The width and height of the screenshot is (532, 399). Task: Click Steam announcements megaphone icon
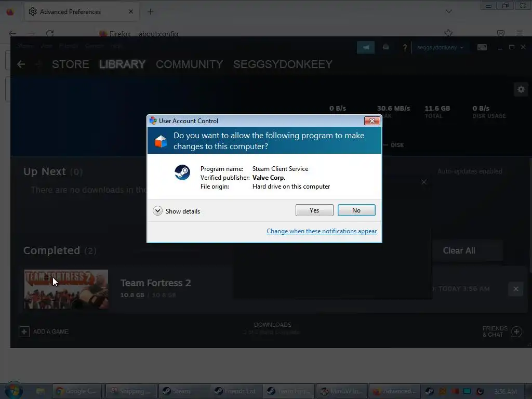366,47
